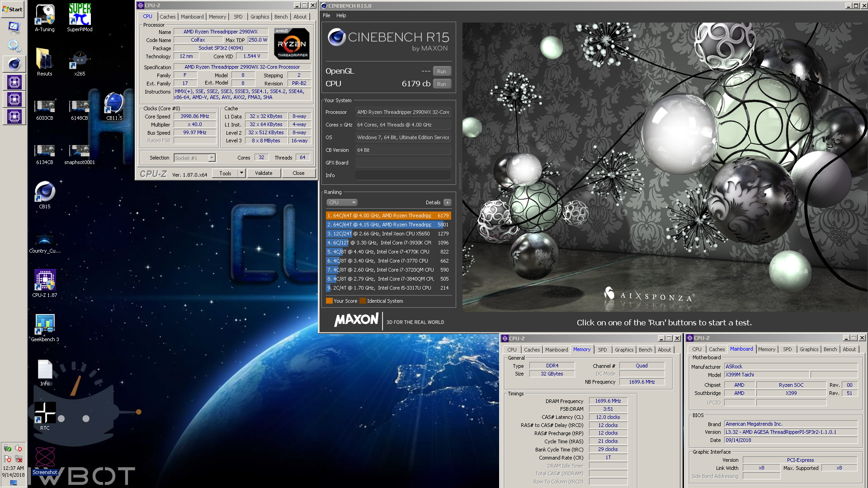
Task: Click the system tray clock
Action: tap(13, 471)
